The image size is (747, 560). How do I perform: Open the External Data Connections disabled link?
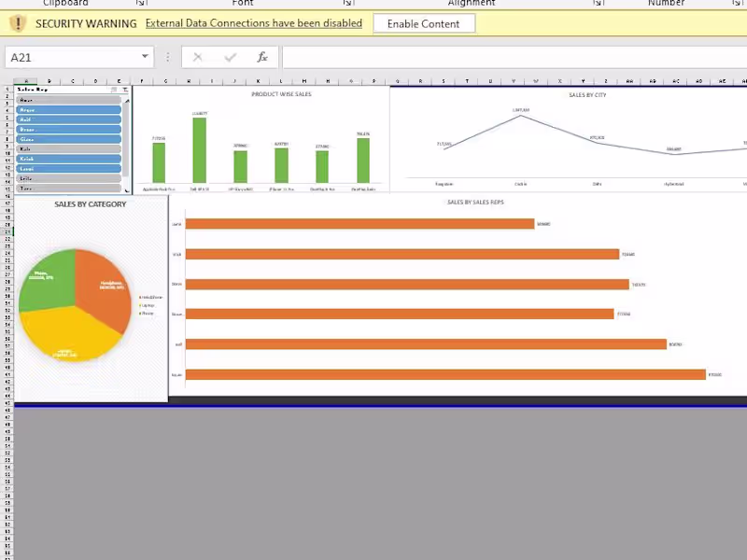click(x=253, y=23)
